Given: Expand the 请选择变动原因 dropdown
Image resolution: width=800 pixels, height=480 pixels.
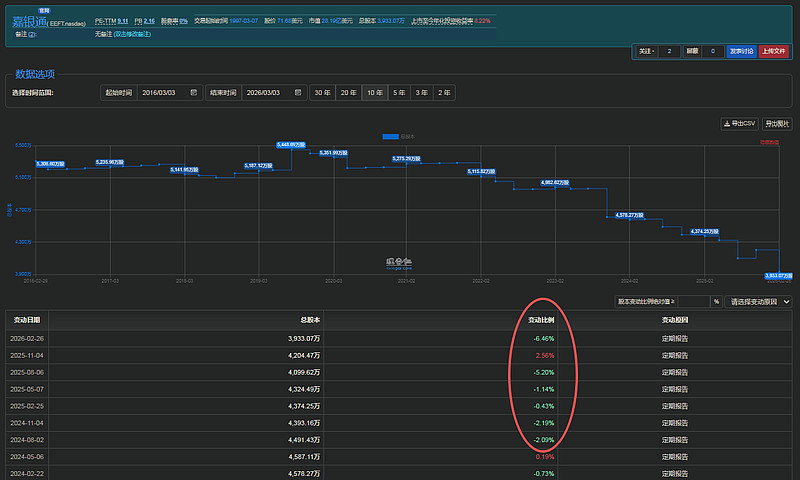Looking at the screenshot, I should 758,301.
